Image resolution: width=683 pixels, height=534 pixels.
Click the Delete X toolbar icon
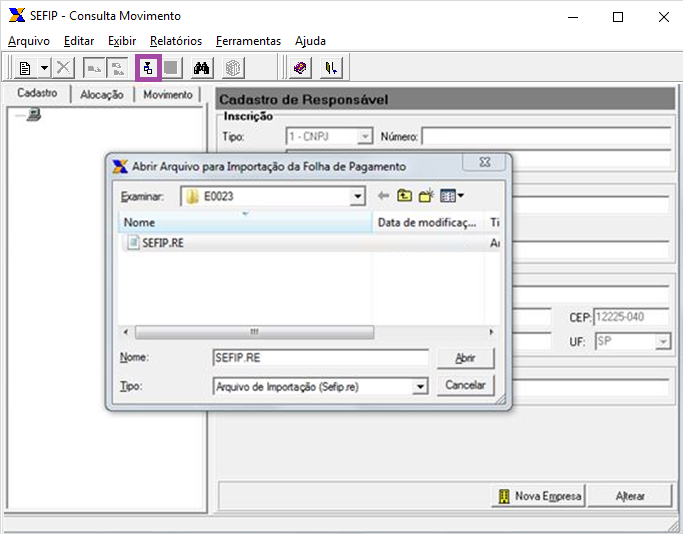(64, 68)
